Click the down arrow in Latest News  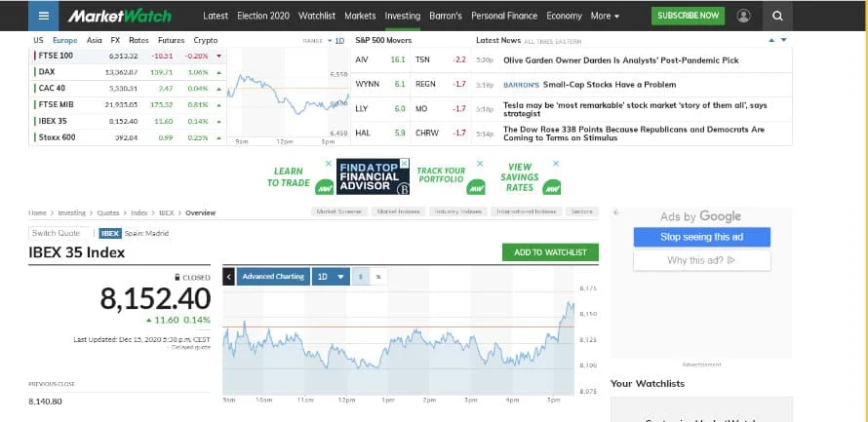pos(783,40)
